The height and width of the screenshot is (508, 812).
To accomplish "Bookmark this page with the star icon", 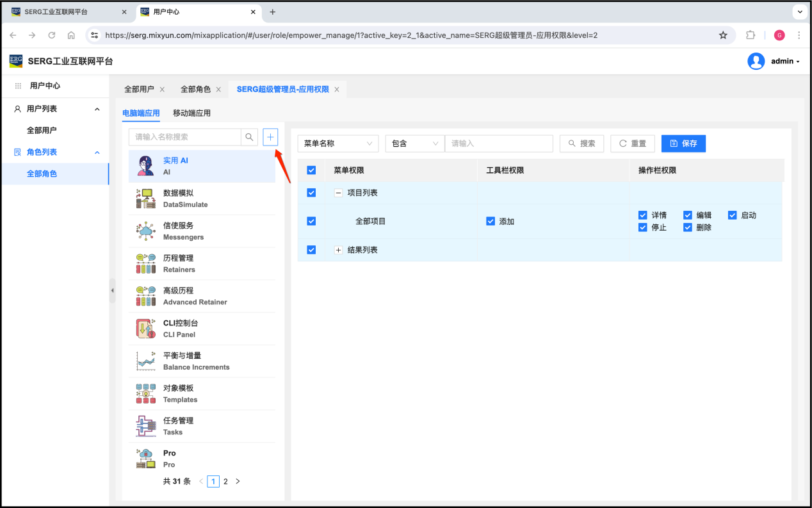I will 723,35.
